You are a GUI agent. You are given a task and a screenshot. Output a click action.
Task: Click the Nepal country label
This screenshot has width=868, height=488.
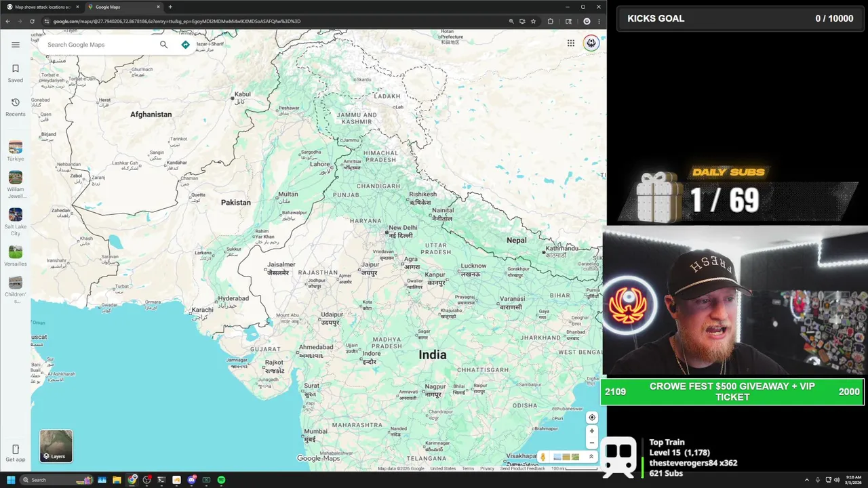(x=517, y=240)
